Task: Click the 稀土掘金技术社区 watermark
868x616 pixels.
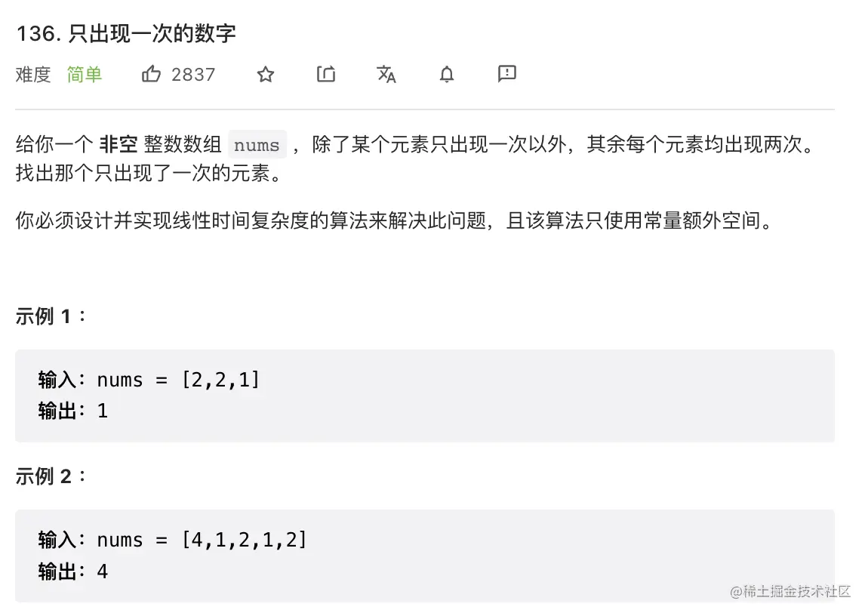Action: point(790,591)
